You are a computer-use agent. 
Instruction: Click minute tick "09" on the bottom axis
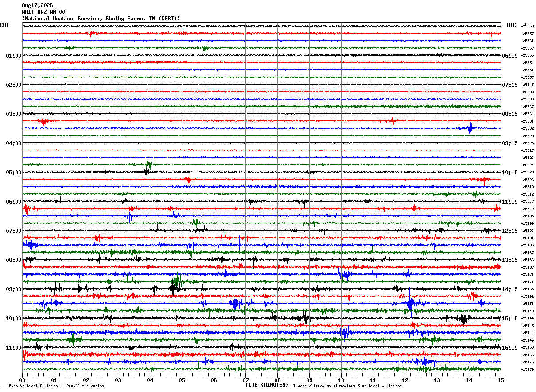(309, 380)
